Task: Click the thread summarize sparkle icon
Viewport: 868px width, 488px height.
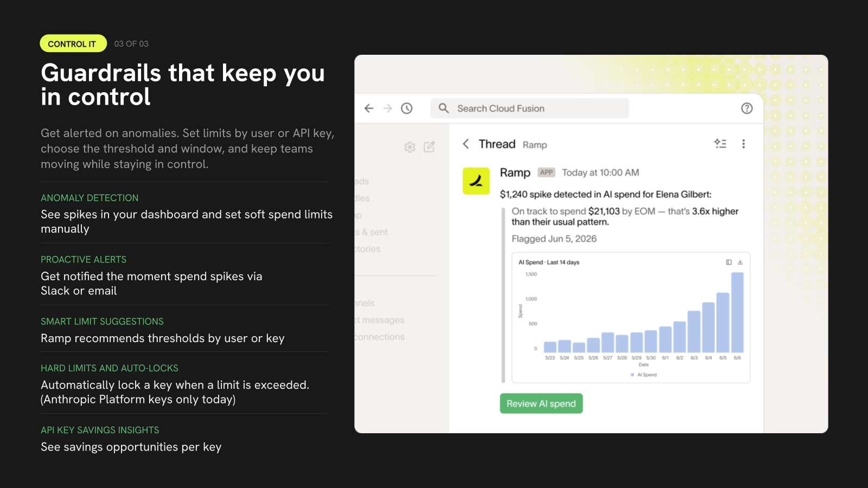Action: (x=720, y=144)
